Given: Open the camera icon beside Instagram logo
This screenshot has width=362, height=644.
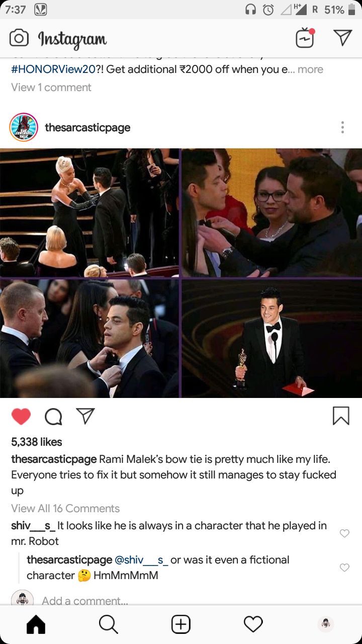Looking at the screenshot, I should point(19,38).
